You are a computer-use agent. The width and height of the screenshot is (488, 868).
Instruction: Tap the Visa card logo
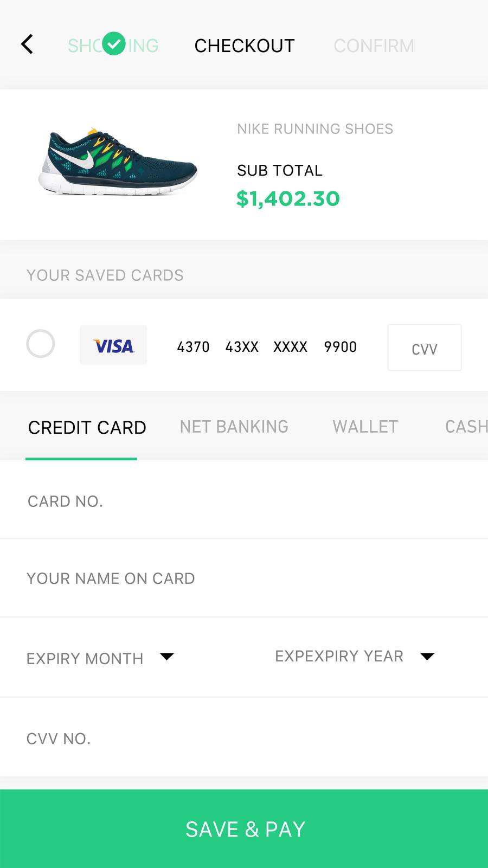113,345
